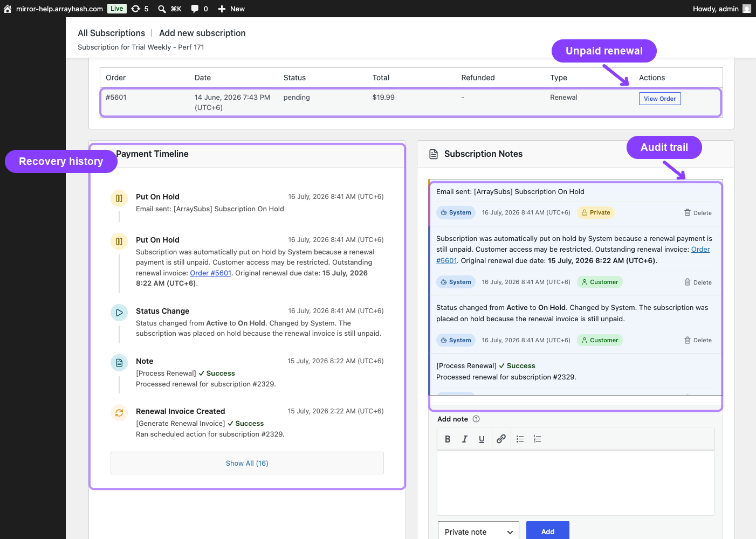Select the bulleted list icon
Viewport: 756px width, 539px height.
[520, 439]
